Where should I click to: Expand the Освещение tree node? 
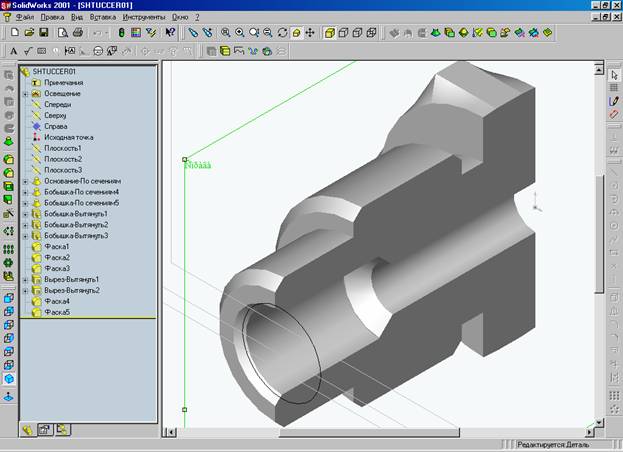[x=25, y=93]
